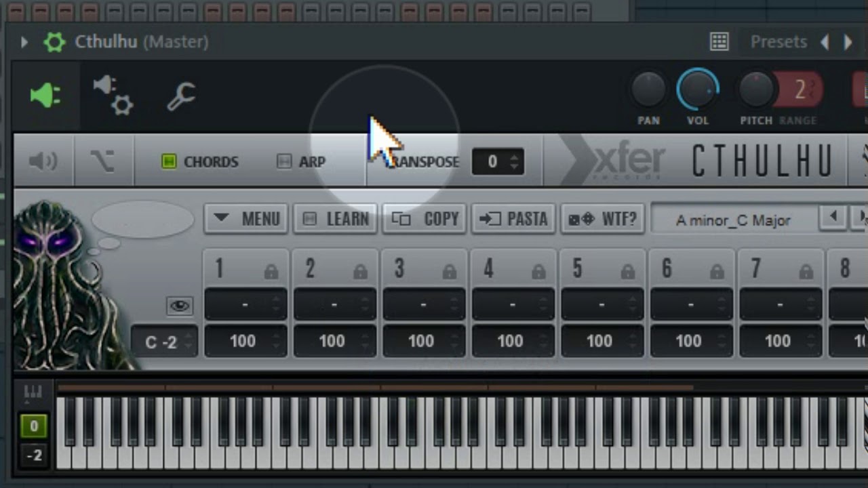This screenshot has height=488, width=868.
Task: Click the dash note field of slot 5
Action: [x=602, y=304]
